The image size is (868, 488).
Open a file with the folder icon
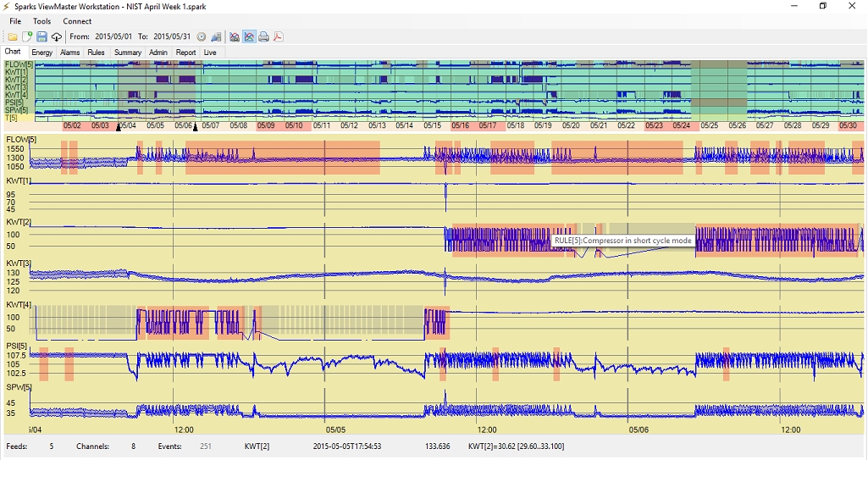coord(12,36)
